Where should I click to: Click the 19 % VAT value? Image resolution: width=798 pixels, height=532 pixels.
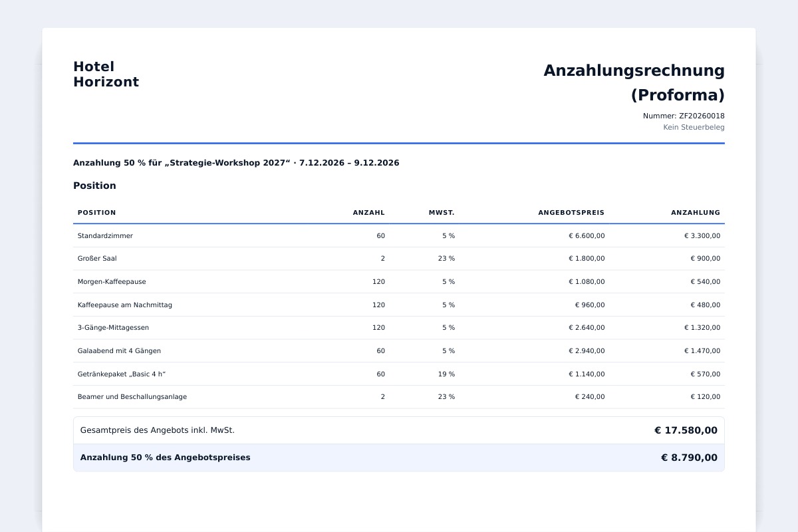pos(446,374)
